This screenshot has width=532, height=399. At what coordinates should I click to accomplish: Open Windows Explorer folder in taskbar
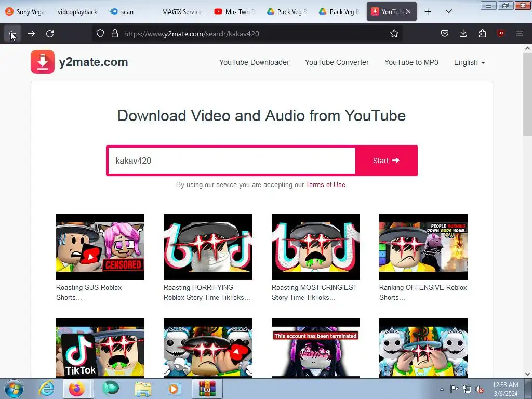point(143,389)
